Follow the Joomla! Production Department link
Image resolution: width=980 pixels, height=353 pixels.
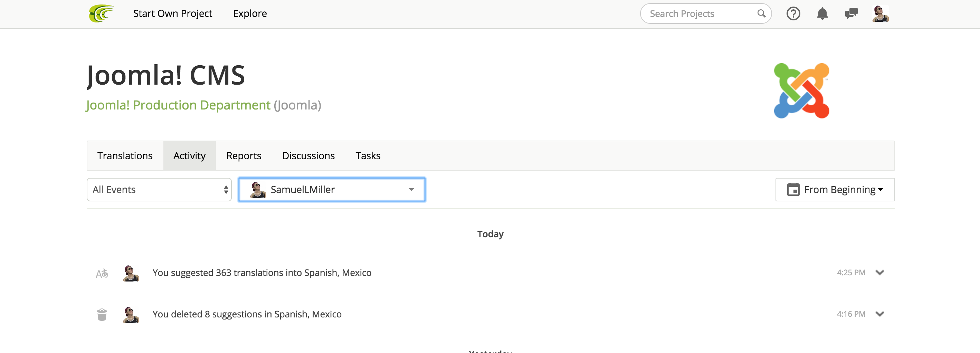pos(178,105)
